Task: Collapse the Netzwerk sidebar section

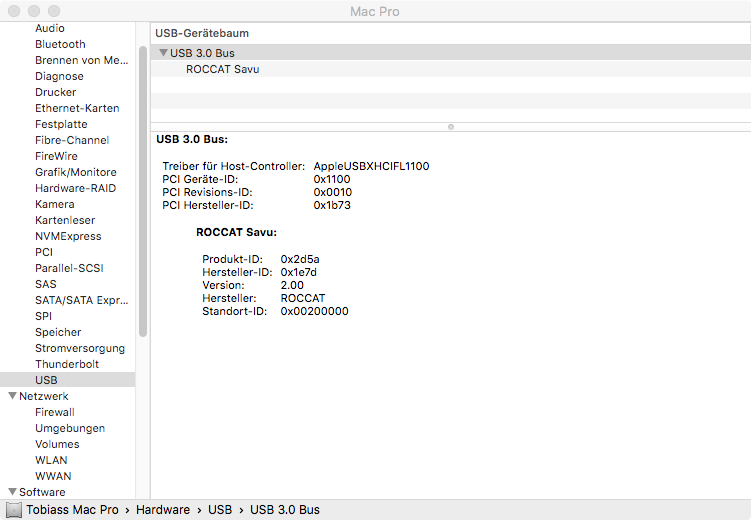Action: click(x=12, y=396)
